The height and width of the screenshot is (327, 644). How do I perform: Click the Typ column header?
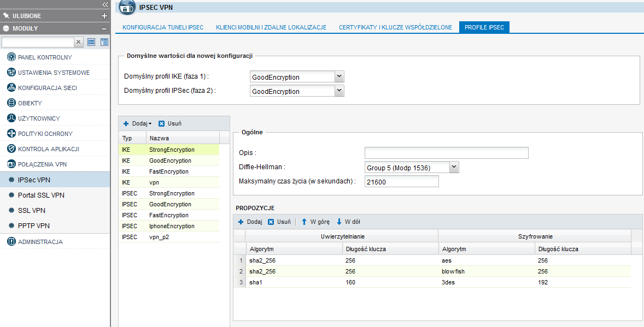tap(132, 138)
